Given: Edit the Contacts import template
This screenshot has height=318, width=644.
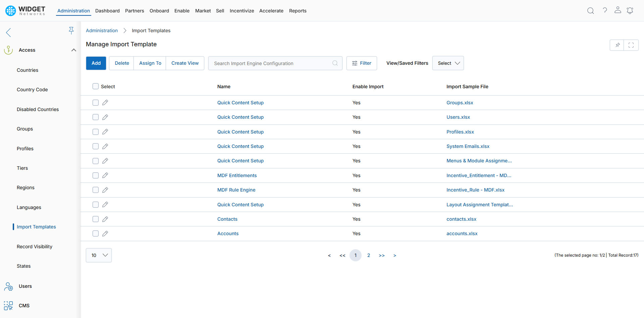Looking at the screenshot, I should click(x=105, y=219).
